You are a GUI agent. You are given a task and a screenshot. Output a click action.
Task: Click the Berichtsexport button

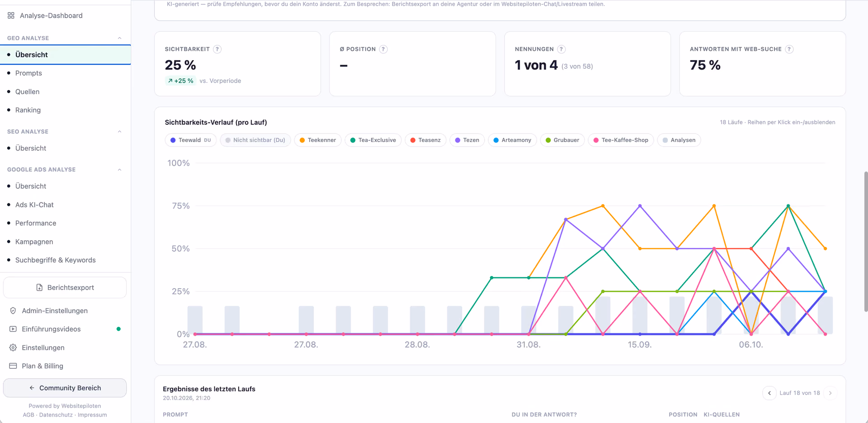click(x=65, y=288)
